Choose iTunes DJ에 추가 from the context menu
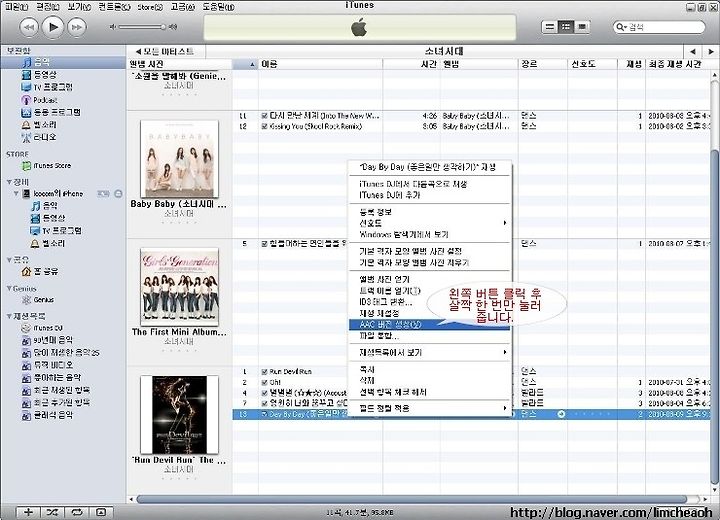The width and height of the screenshot is (720, 520). [430, 195]
